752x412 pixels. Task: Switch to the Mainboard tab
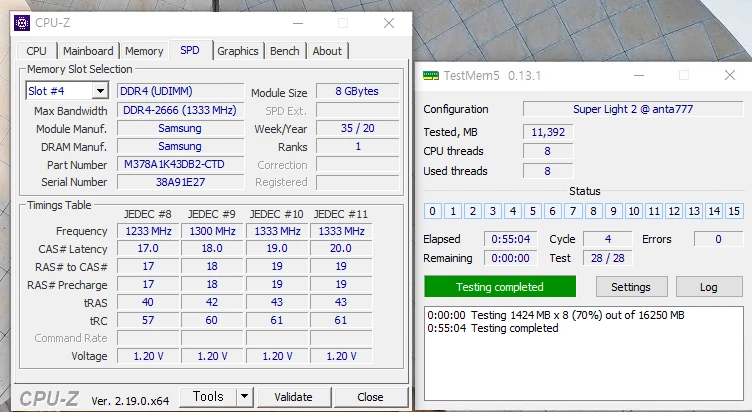(x=88, y=51)
